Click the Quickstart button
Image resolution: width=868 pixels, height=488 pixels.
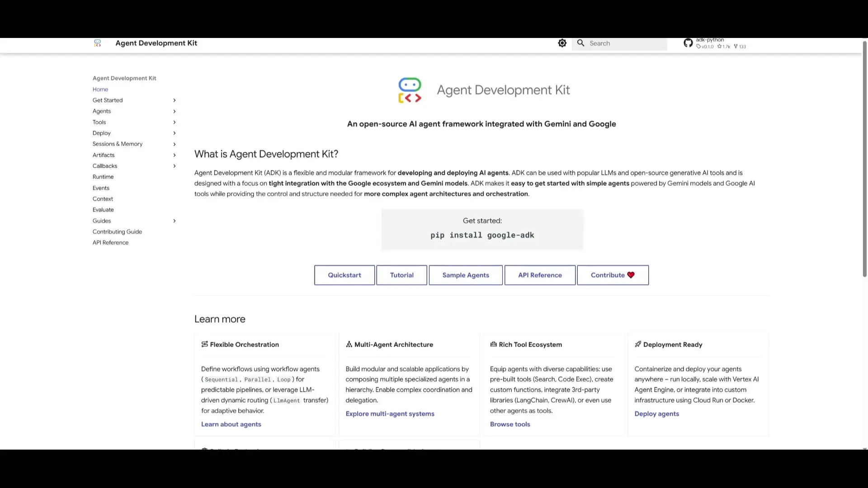click(x=344, y=275)
